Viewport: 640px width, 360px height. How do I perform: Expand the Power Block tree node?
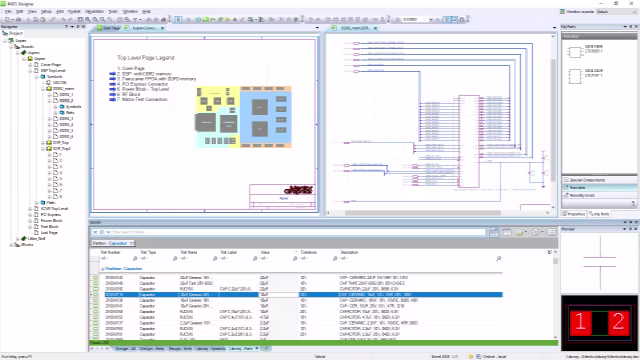[x=30, y=220]
